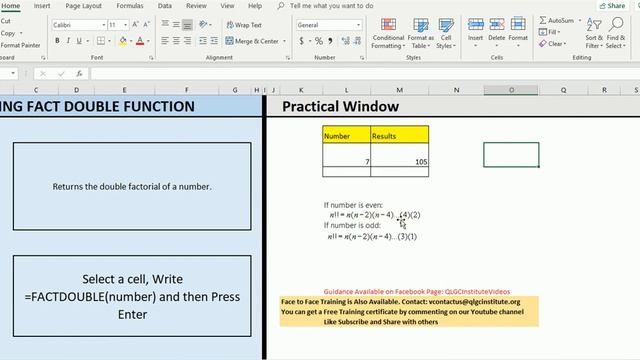
Task: Open the font name dropdown
Action: [x=104, y=25]
